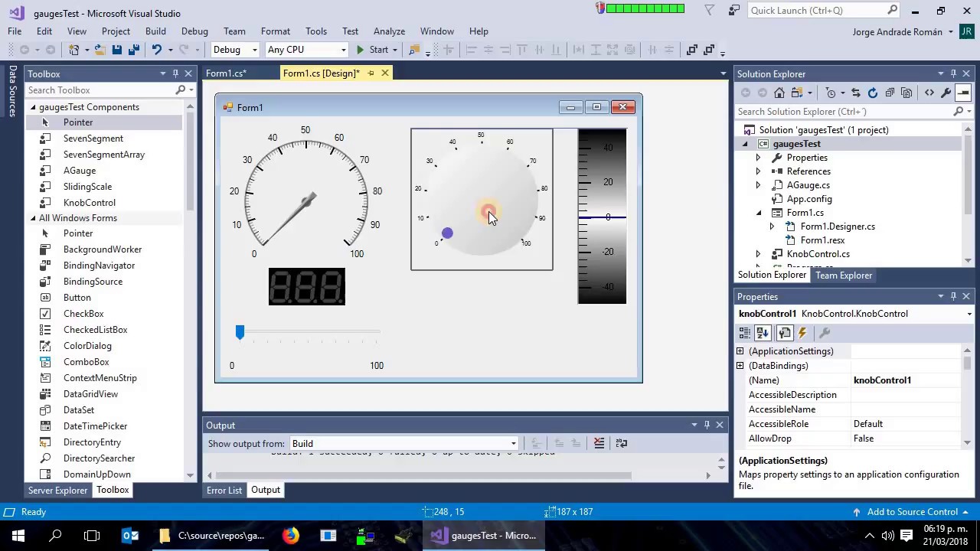Viewport: 980px width, 551px height.
Task: Open the Format menu
Action: 276,31
